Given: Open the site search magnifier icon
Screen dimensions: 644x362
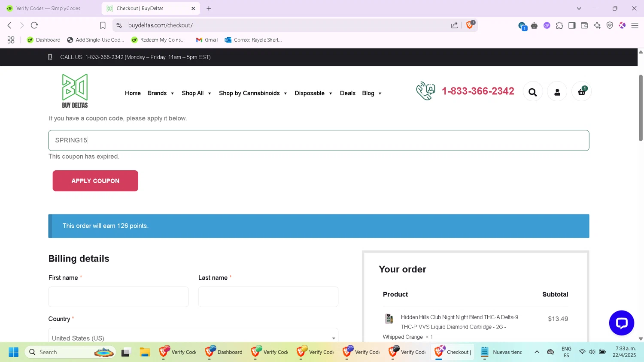Looking at the screenshot, I should pyautogui.click(x=533, y=92).
